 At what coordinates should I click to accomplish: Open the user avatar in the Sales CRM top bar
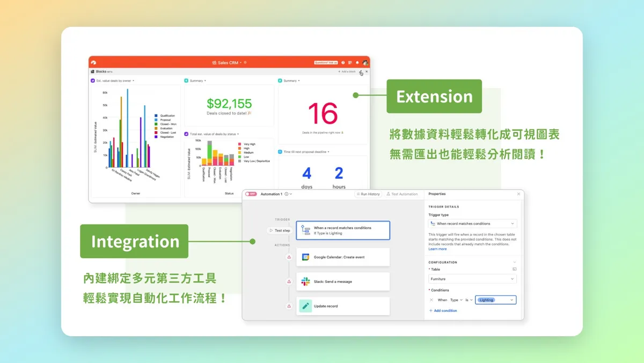coord(365,63)
